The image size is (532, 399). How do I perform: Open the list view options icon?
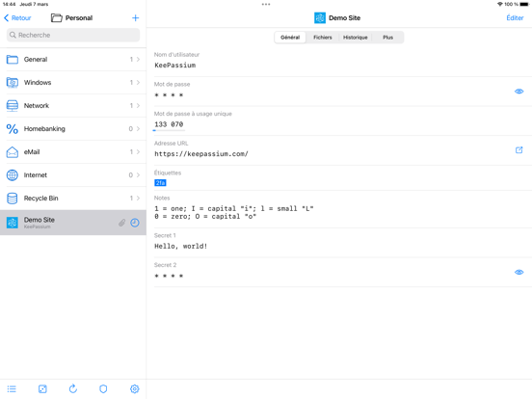pyautogui.click(x=12, y=388)
